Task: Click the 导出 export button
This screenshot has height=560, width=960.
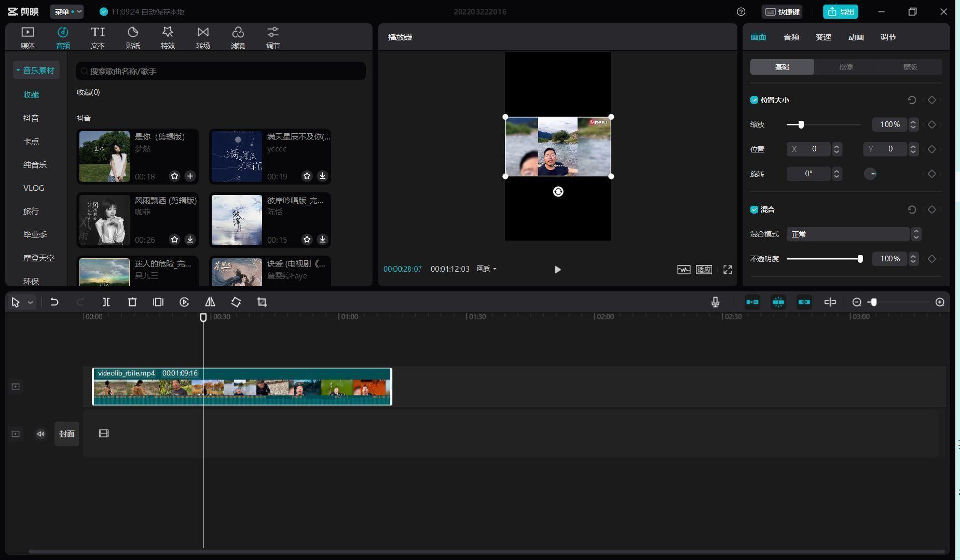Action: (x=841, y=12)
